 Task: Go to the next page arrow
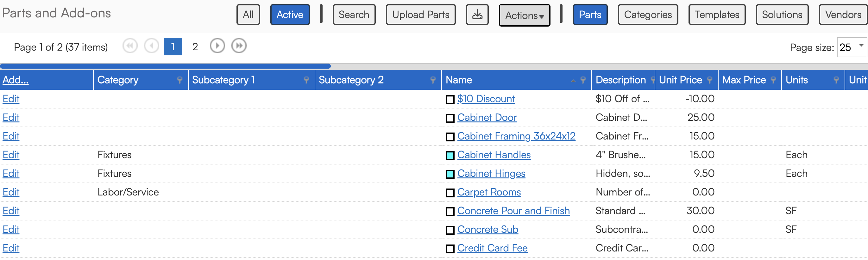point(217,46)
